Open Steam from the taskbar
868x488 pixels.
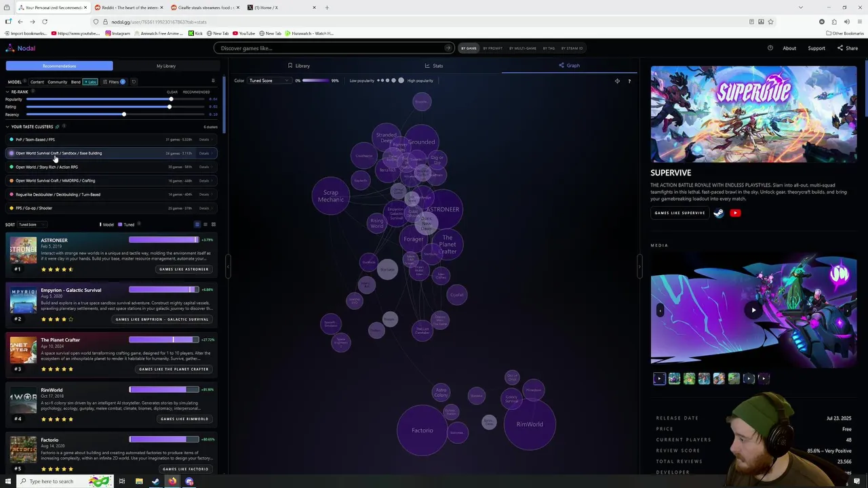coord(155,481)
